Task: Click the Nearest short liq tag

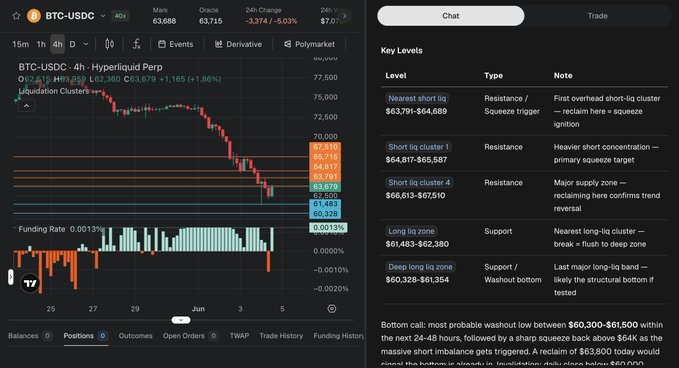Action: pos(417,98)
